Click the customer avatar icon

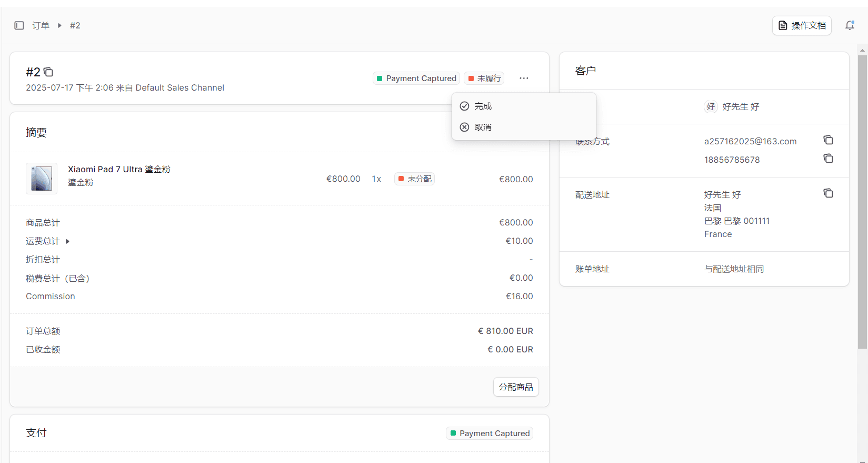[x=710, y=107]
